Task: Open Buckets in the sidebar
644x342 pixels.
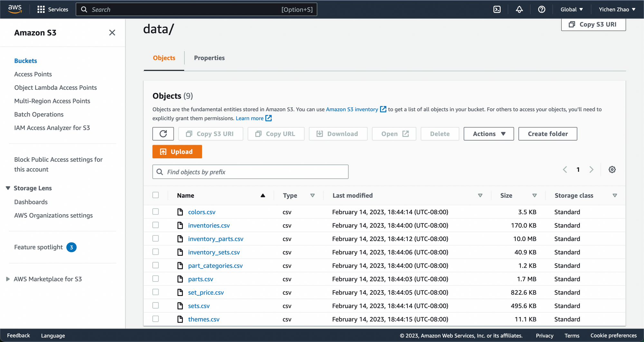Action: coord(25,60)
